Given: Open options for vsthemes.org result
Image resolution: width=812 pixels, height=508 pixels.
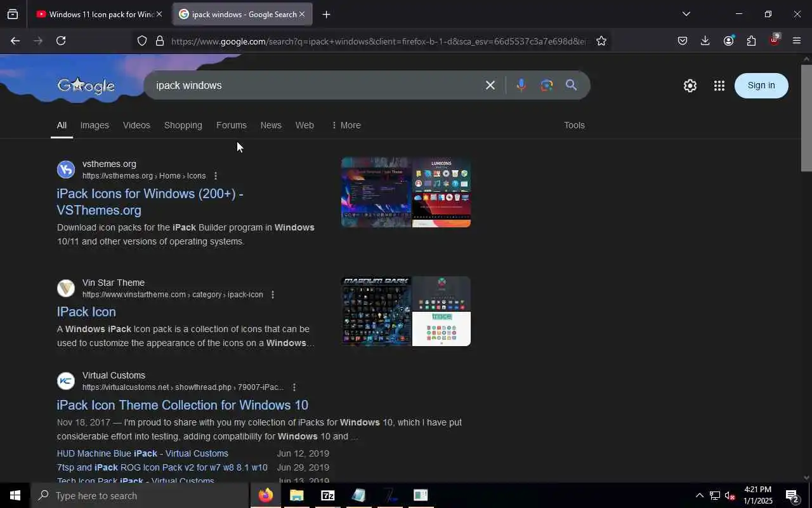Looking at the screenshot, I should click(216, 176).
